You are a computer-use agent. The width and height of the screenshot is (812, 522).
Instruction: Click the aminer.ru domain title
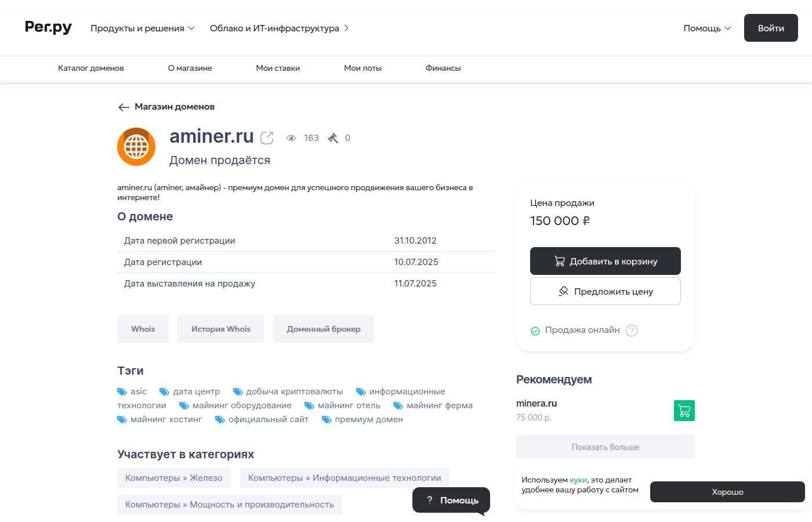pos(212,136)
